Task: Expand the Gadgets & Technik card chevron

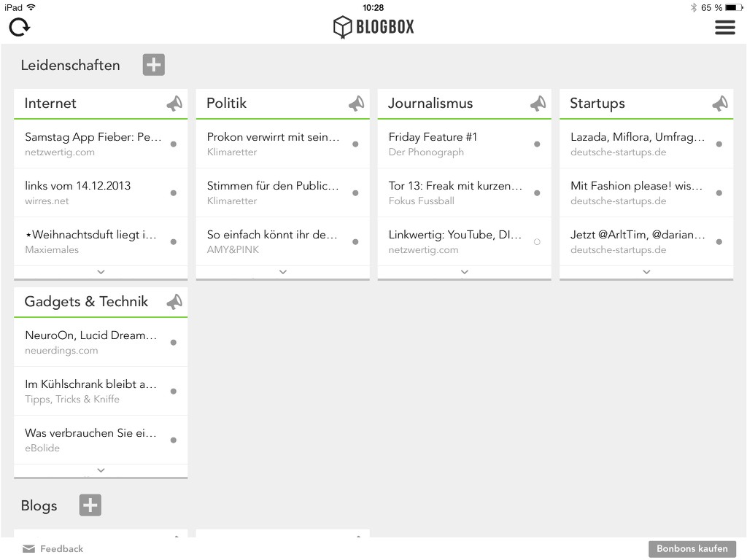Action: [x=101, y=470]
